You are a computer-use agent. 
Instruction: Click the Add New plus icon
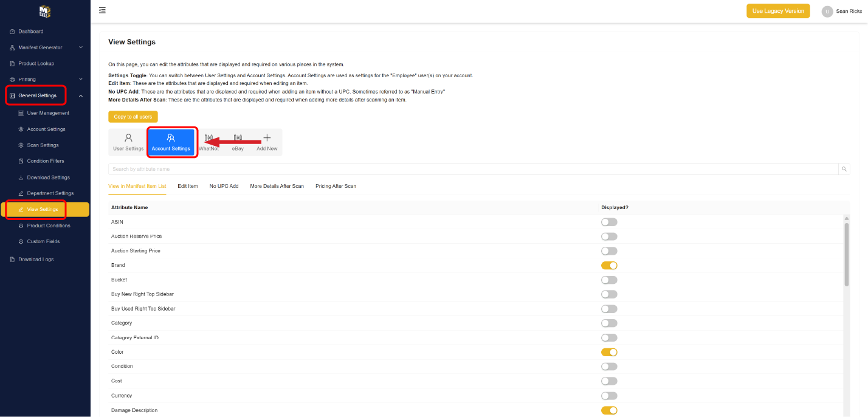coord(267,139)
